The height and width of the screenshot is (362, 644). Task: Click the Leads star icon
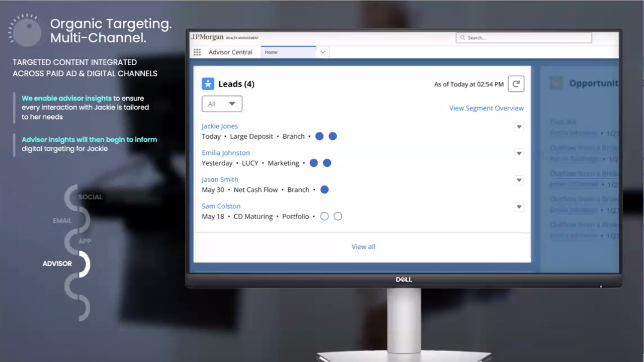point(208,84)
